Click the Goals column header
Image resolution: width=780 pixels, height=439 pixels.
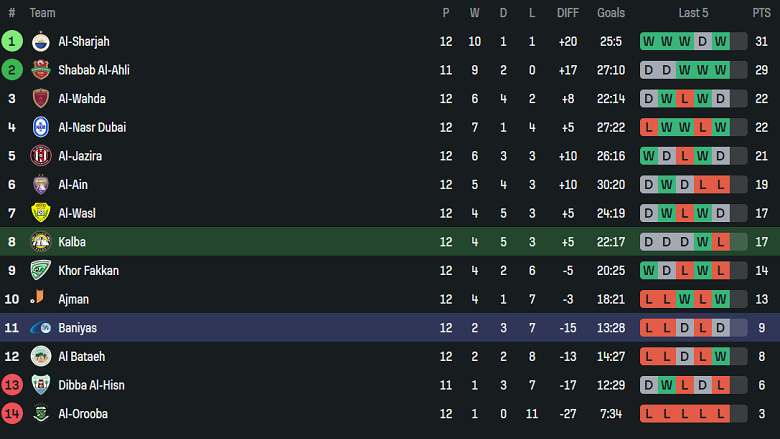click(x=610, y=13)
